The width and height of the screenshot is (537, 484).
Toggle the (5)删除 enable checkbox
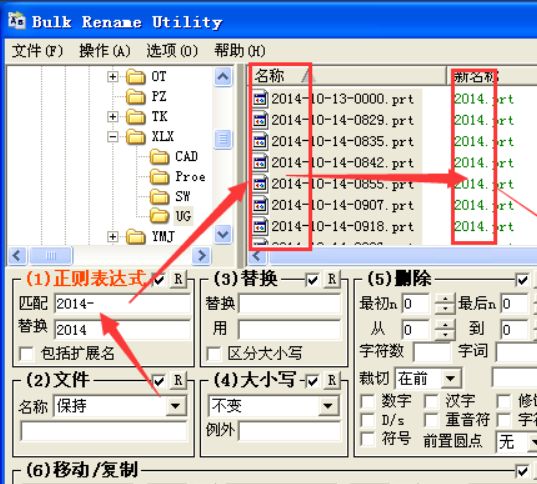pyautogui.click(x=522, y=281)
